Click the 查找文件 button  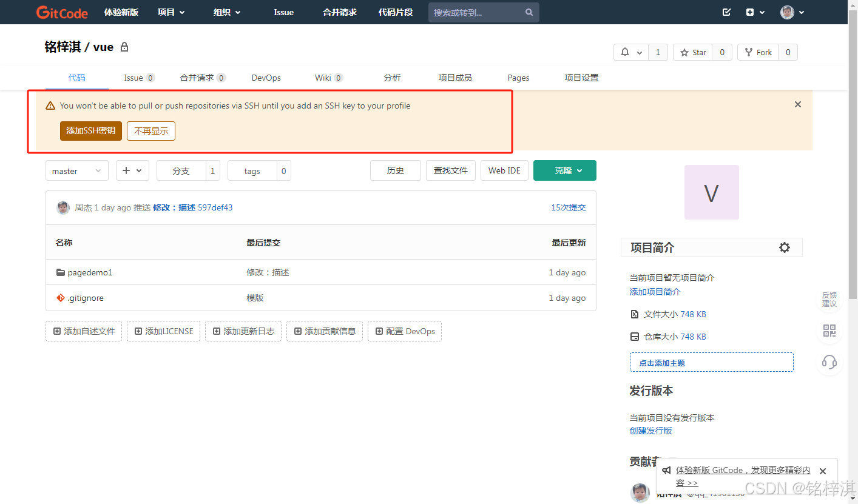point(451,170)
